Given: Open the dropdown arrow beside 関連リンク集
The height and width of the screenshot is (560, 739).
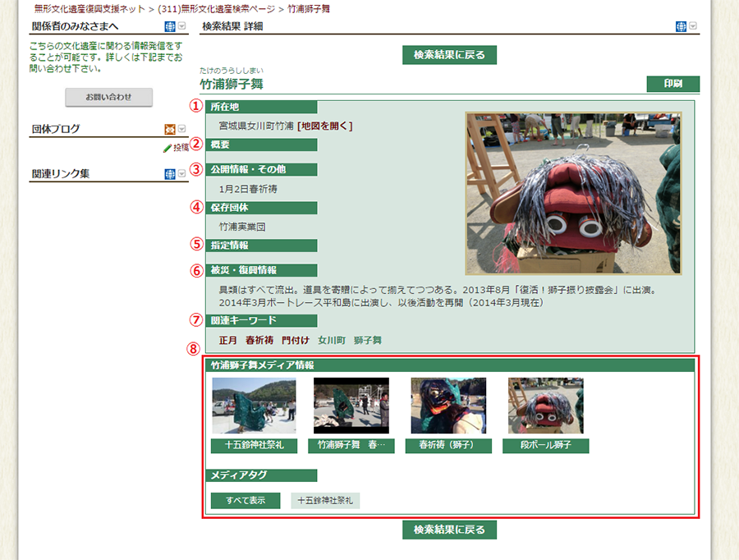Looking at the screenshot, I should (x=181, y=174).
